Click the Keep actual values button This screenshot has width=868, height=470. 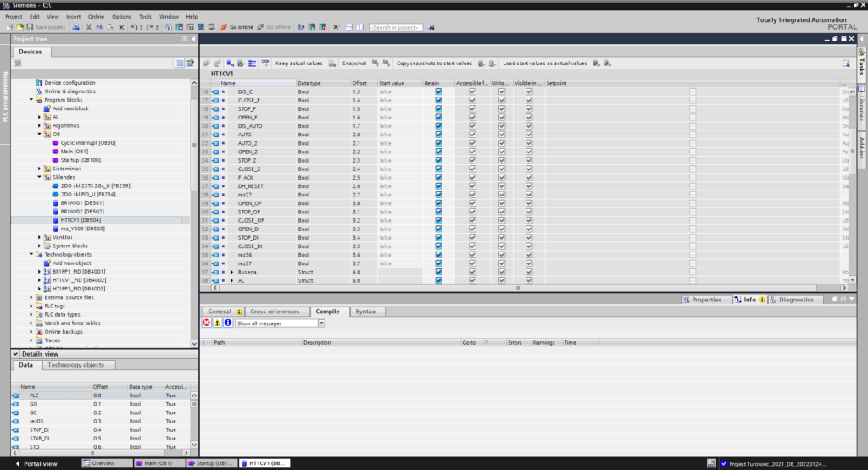[298, 63]
